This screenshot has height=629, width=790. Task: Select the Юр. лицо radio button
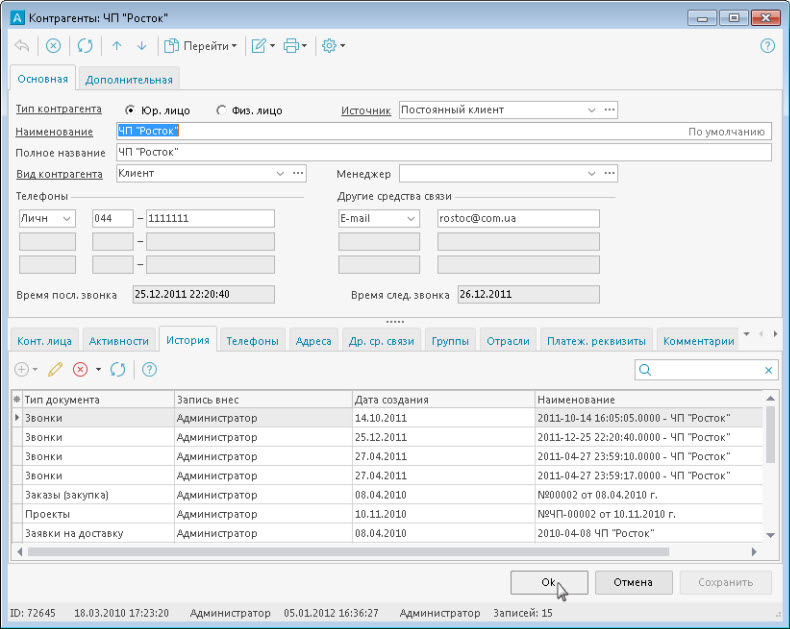click(130, 111)
